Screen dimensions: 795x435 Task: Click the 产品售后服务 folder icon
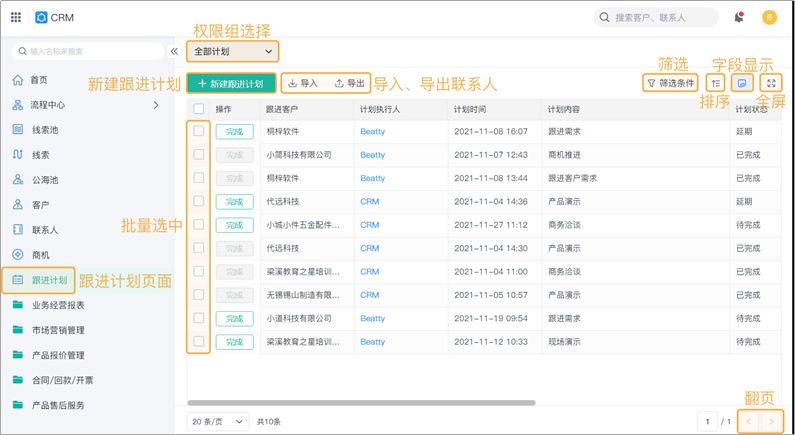click(x=18, y=405)
